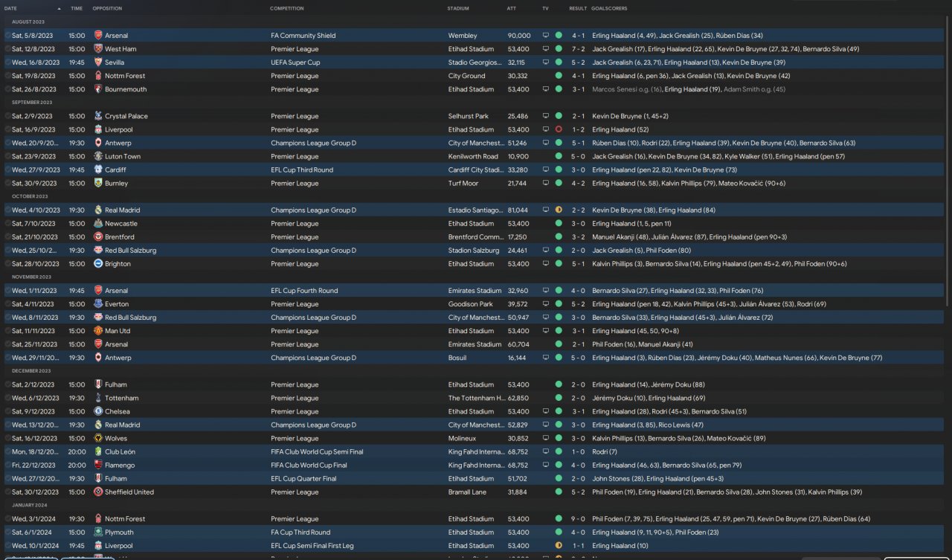Click the Luton Town club badge

tap(98, 156)
